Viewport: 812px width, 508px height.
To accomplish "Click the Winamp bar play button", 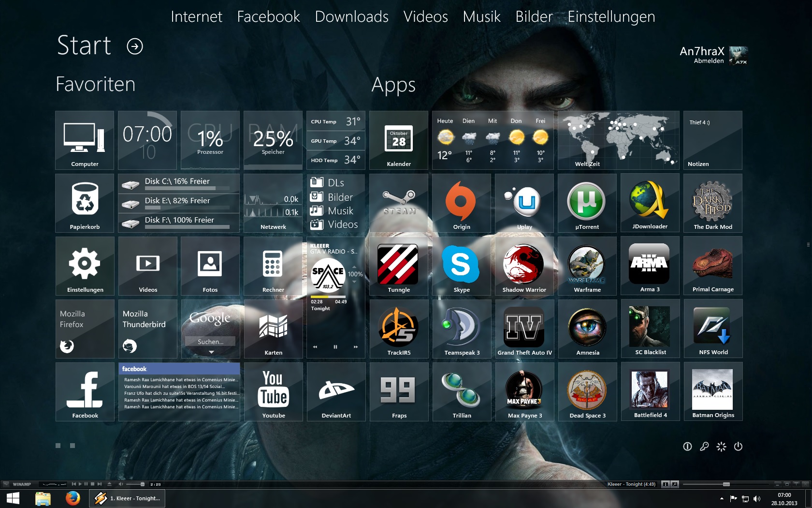I will click(80, 484).
